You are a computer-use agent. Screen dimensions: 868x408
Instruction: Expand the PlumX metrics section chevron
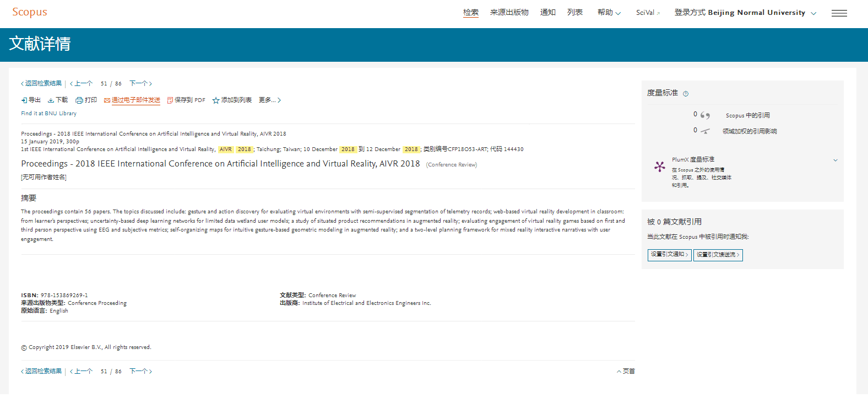click(x=835, y=160)
